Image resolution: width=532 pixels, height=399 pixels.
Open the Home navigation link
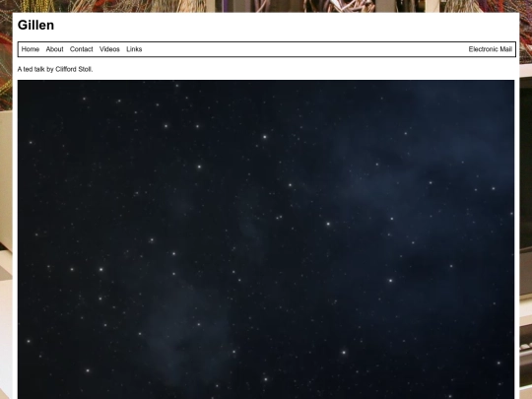click(x=31, y=49)
